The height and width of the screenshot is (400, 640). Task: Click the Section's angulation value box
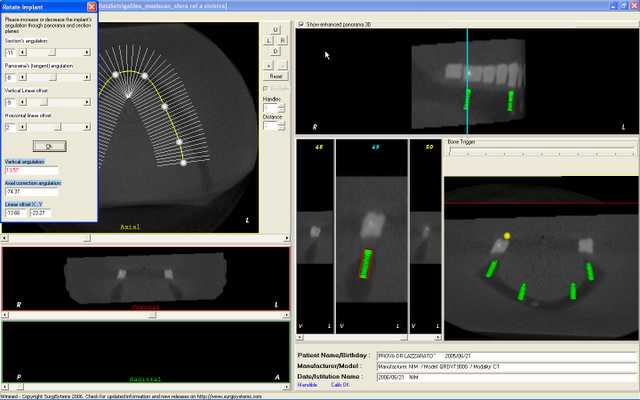pyautogui.click(x=11, y=52)
